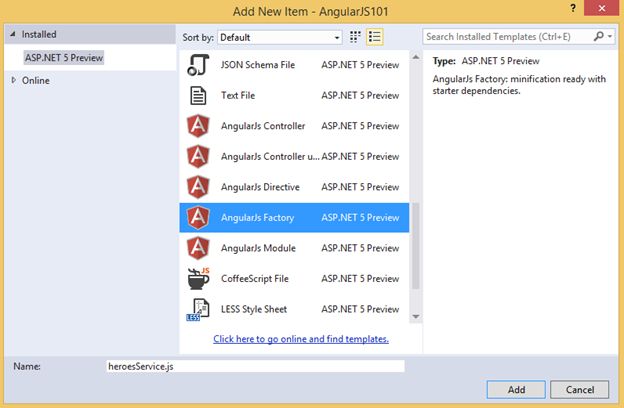This screenshot has width=624, height=408.
Task: Click the scroll down arrow
Action: 415,317
